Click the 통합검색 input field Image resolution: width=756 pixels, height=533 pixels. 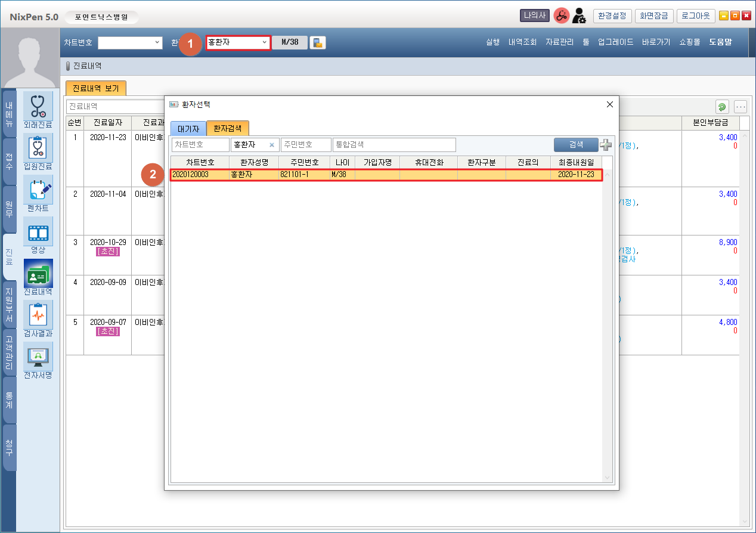tap(394, 145)
